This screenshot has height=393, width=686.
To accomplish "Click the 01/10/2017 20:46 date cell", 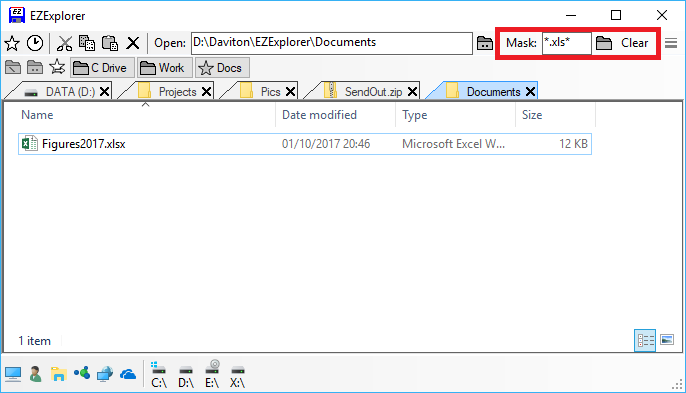I will (x=326, y=144).
